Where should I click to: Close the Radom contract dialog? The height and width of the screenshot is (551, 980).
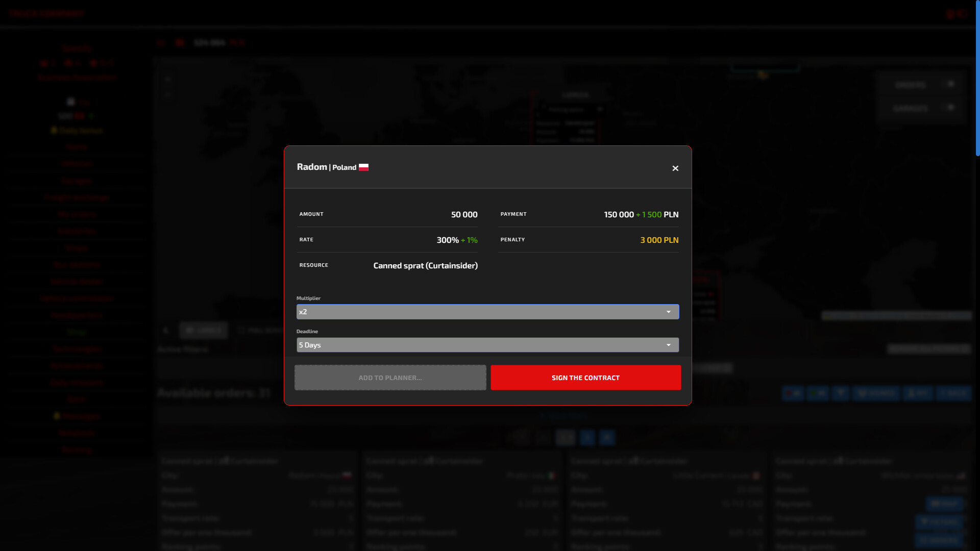tap(675, 168)
